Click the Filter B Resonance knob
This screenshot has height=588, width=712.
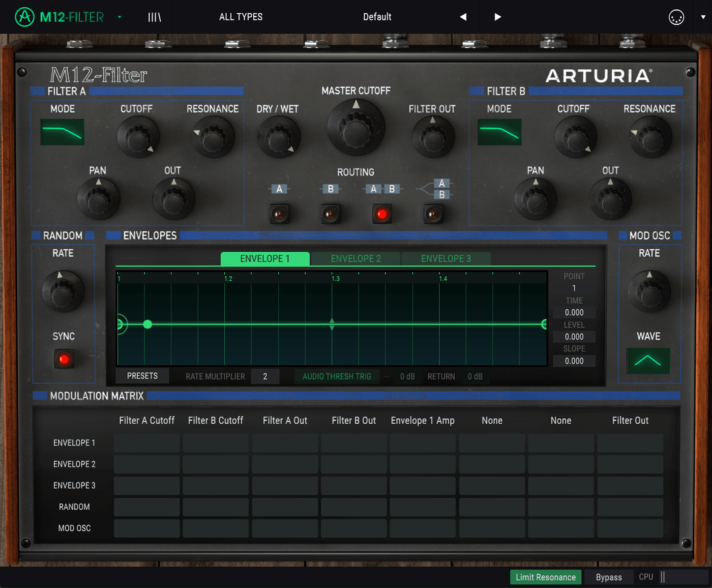click(650, 136)
